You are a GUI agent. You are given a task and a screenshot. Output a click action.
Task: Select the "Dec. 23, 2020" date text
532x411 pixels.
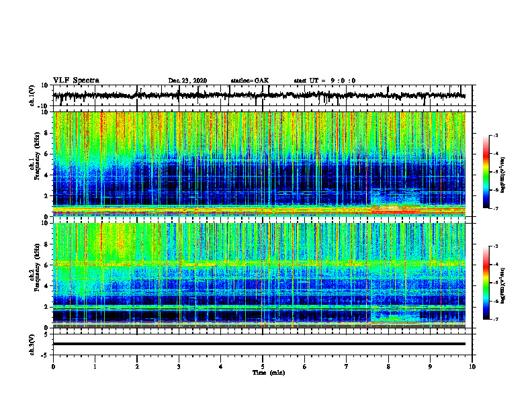(187, 81)
